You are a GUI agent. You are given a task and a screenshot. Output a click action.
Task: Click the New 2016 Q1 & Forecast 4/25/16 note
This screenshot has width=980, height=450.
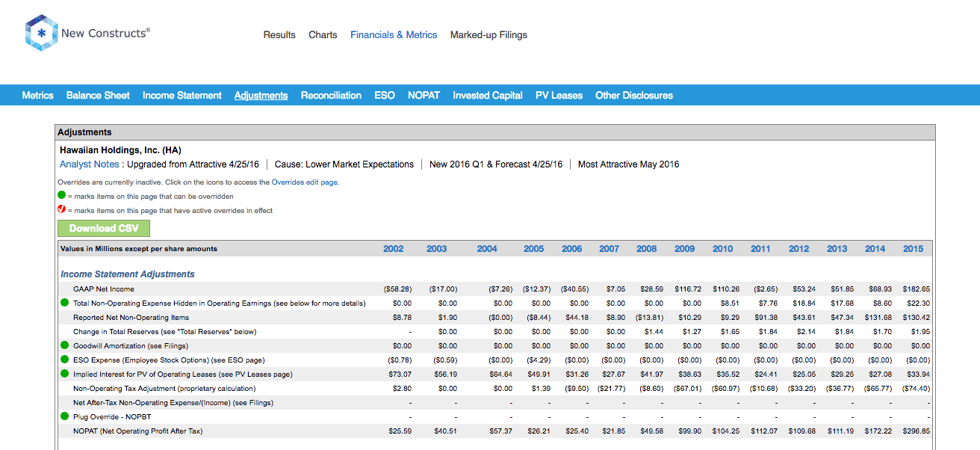point(496,164)
